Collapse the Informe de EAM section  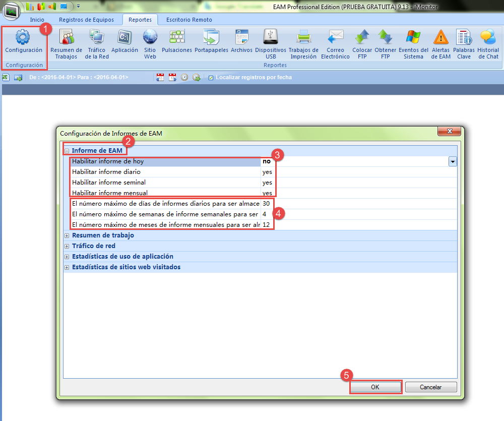tap(67, 151)
